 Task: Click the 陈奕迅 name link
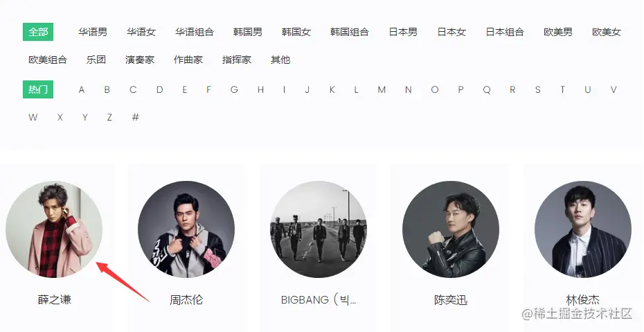click(x=451, y=300)
